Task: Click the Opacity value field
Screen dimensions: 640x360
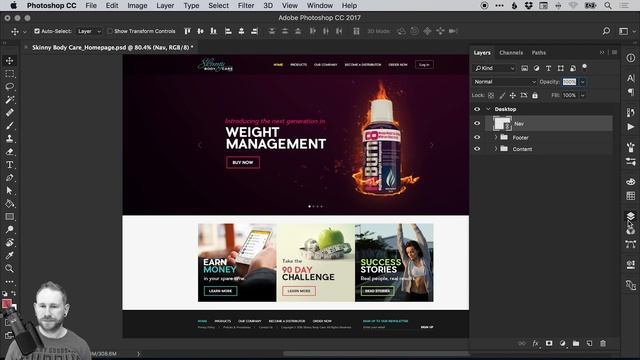Action: (569, 82)
